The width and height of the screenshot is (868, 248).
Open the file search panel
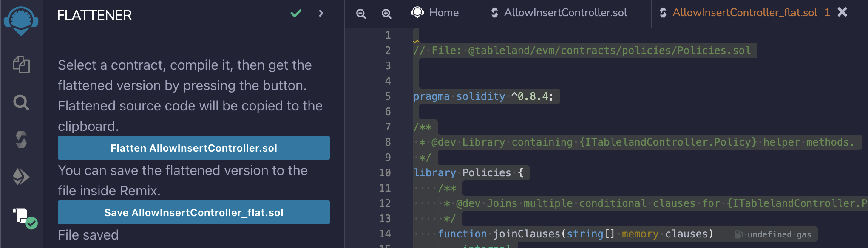21,102
